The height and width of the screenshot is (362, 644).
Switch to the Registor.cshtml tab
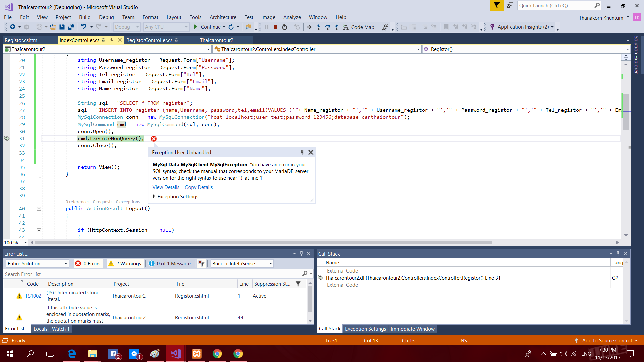coord(22,40)
